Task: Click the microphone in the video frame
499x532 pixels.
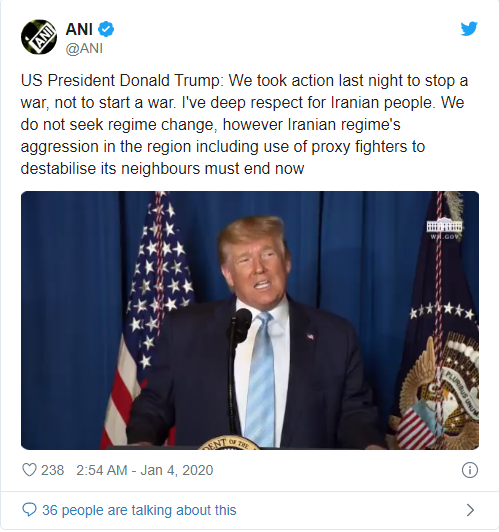Action: [x=239, y=326]
